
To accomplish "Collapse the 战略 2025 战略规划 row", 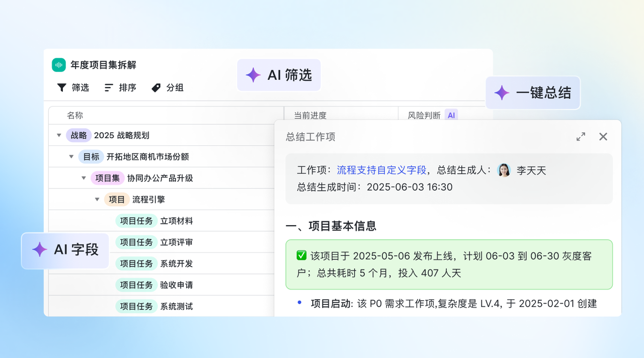I will tap(59, 135).
